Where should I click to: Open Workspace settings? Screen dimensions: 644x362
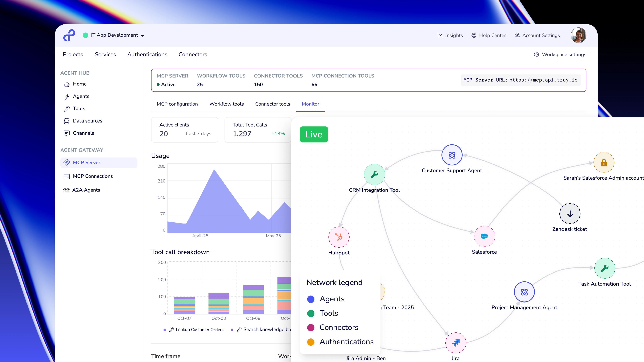(x=560, y=54)
